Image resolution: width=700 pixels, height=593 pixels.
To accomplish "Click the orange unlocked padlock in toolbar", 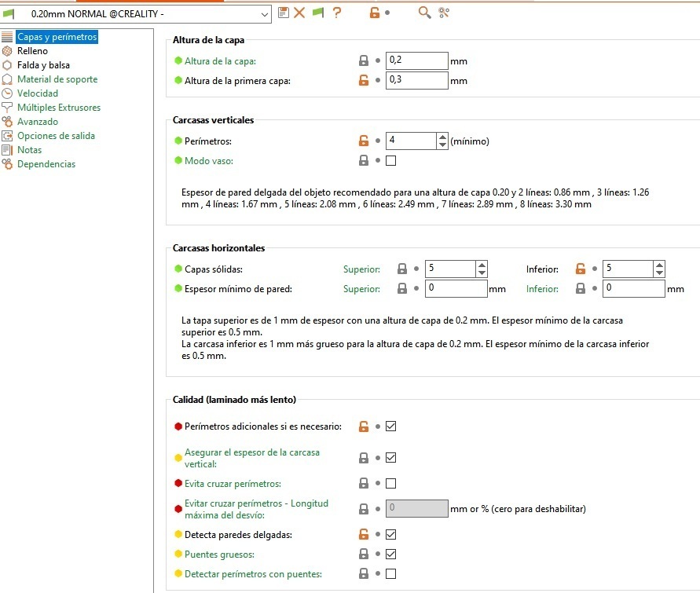I will [374, 13].
